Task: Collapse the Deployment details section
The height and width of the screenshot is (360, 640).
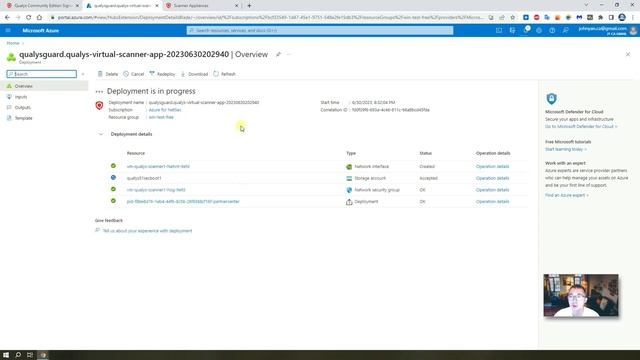Action: click(101, 134)
